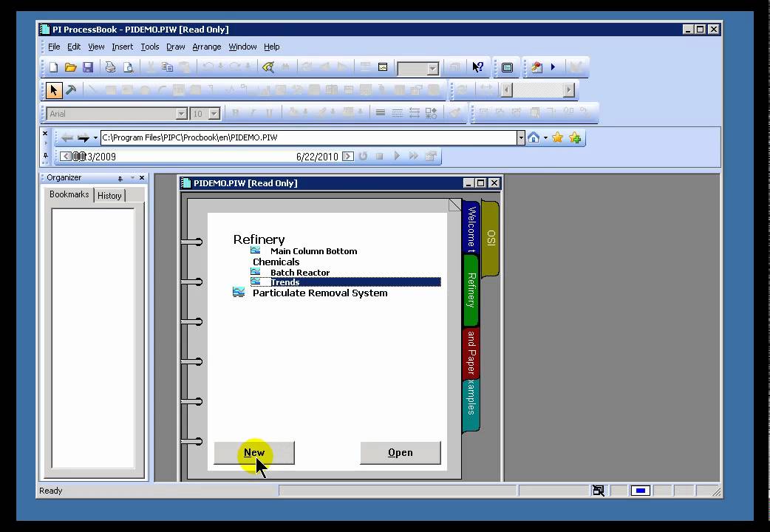Switch to the History tab

coord(109,196)
